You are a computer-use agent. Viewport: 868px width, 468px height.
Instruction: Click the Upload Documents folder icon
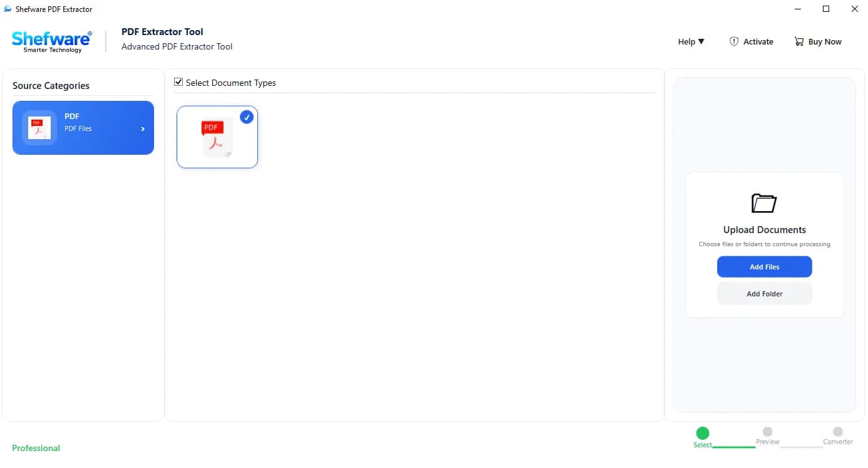(764, 203)
